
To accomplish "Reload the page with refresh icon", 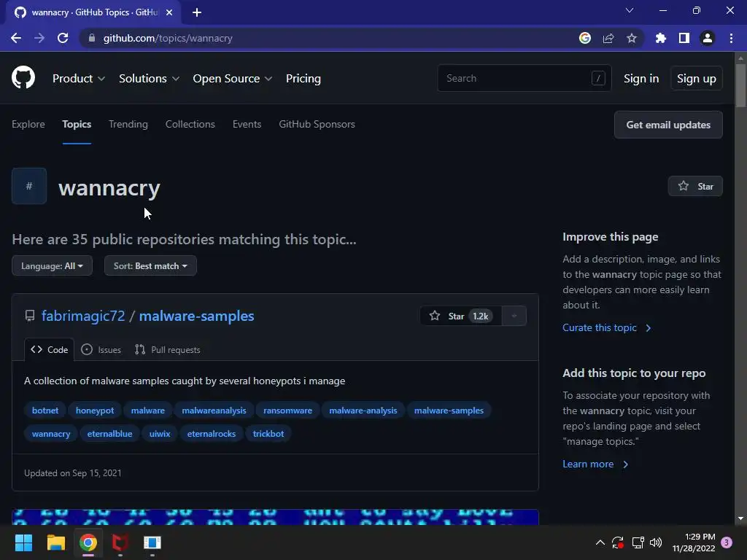I will [63, 38].
